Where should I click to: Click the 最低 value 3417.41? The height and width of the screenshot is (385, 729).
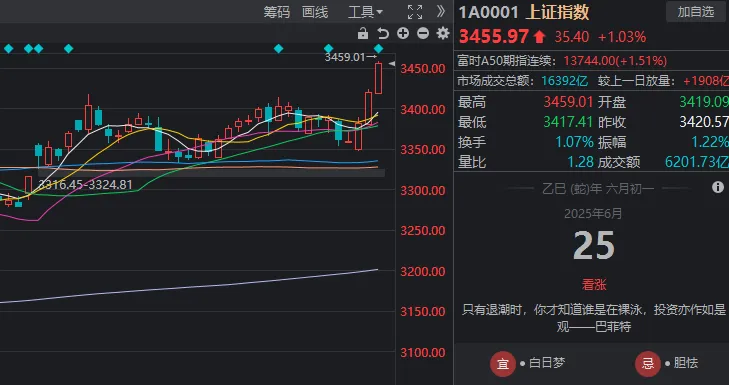[569, 122]
